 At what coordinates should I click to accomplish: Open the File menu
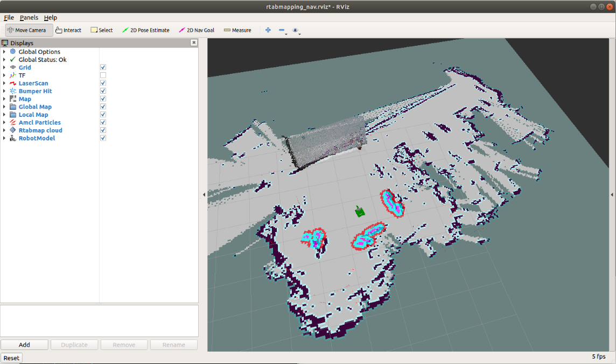click(x=9, y=17)
